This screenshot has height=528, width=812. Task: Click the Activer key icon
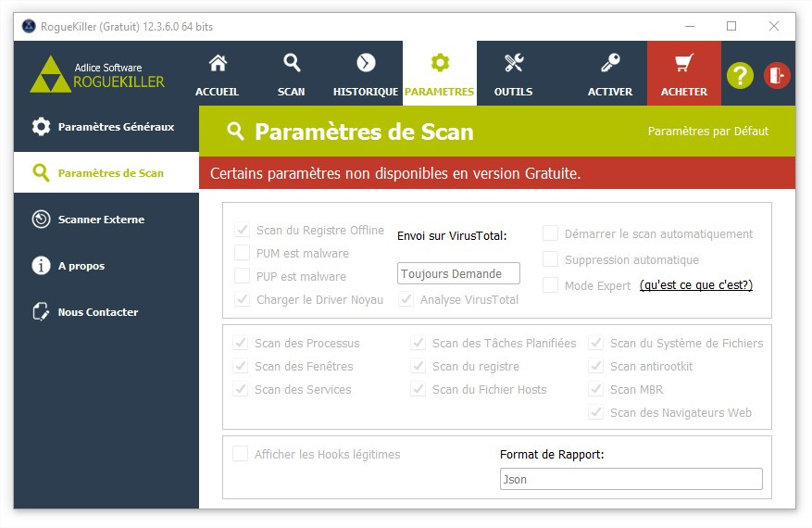610,63
